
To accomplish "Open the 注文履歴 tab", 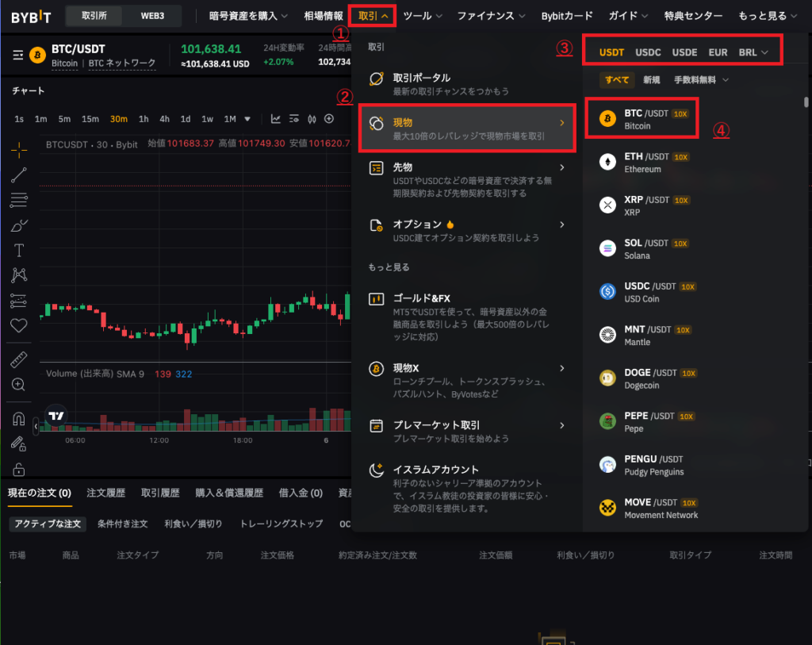I will [x=105, y=493].
